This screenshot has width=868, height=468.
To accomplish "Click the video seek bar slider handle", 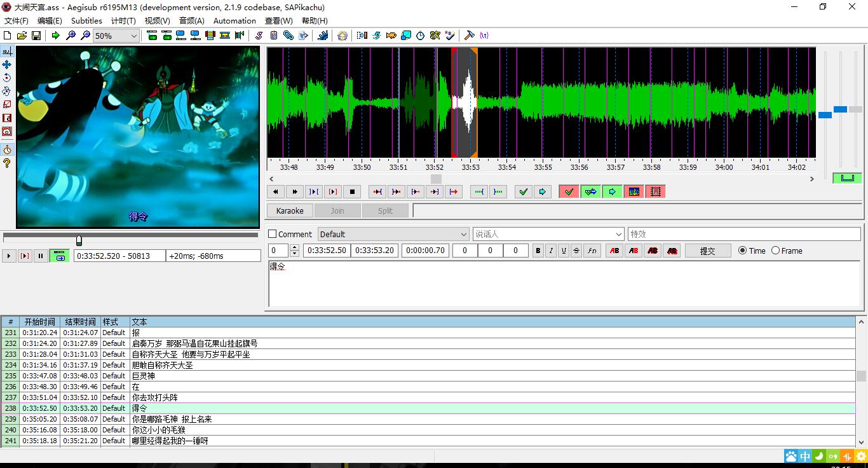I will 79,240.
